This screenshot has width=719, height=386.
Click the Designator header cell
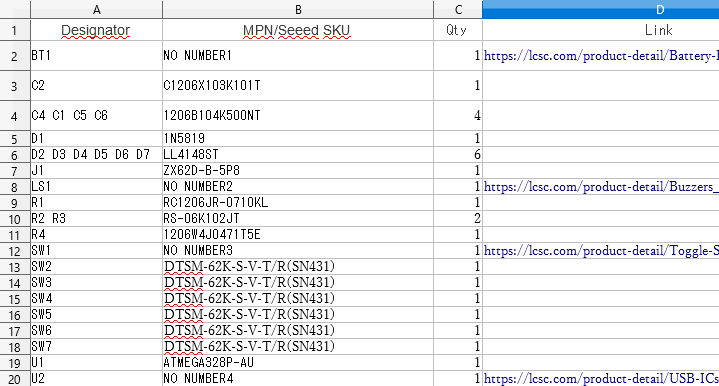[x=96, y=30]
